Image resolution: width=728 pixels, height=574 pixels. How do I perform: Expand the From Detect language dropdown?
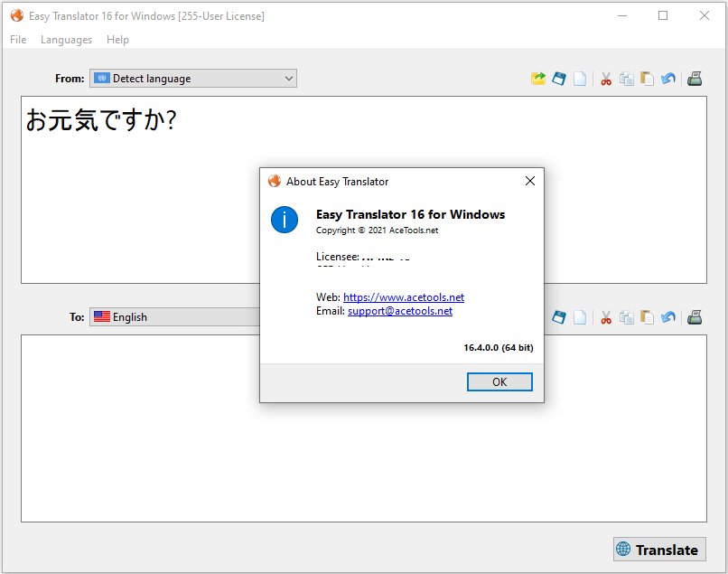(x=193, y=79)
